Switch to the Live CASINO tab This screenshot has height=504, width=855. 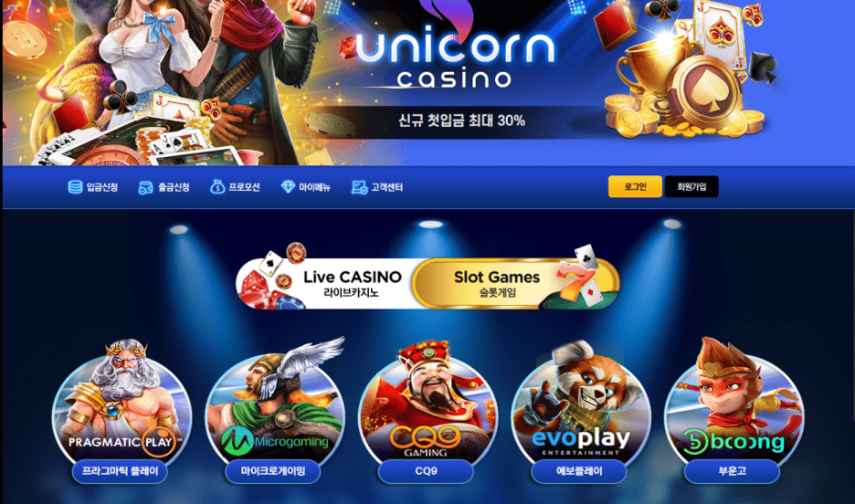pyautogui.click(x=326, y=283)
